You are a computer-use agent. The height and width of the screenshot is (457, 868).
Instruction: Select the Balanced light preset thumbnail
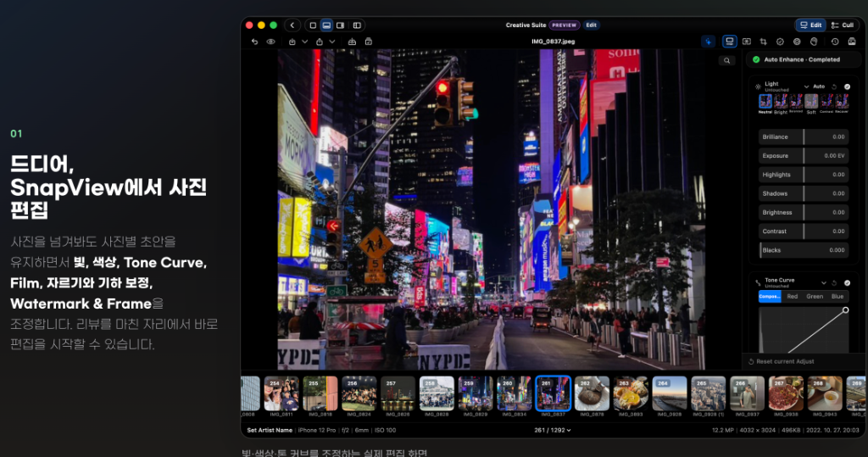(796, 103)
